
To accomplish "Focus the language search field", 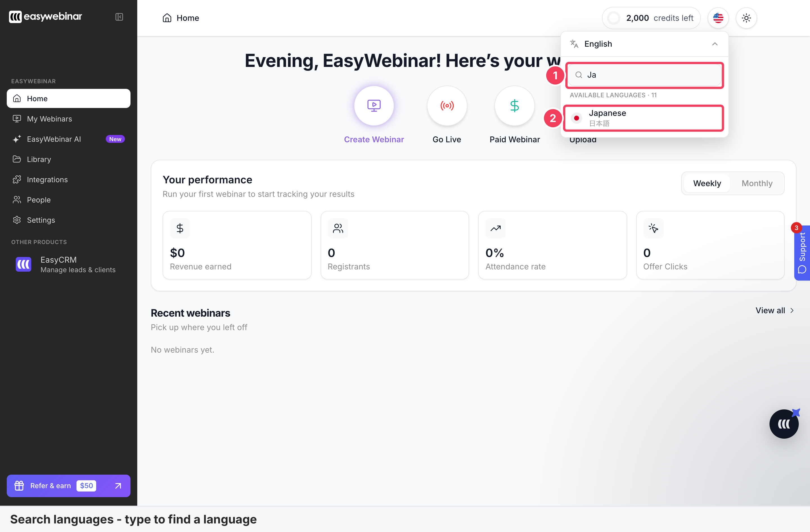I will (x=644, y=75).
